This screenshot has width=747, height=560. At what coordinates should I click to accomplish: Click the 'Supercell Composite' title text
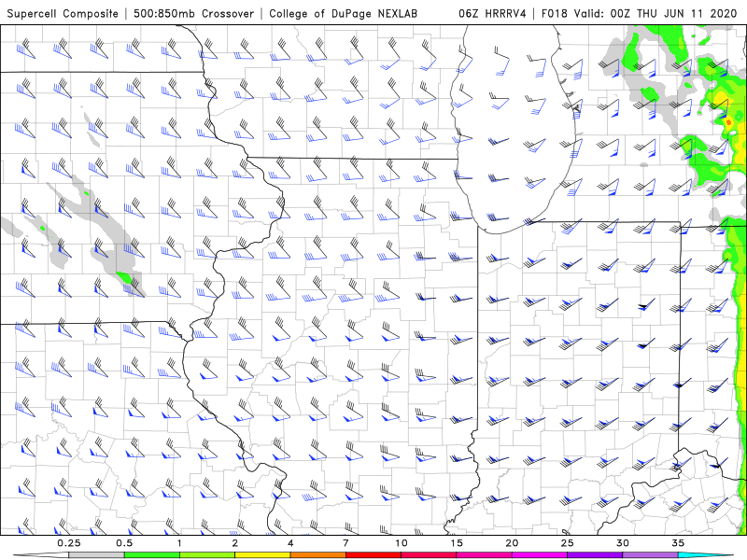coord(63,13)
